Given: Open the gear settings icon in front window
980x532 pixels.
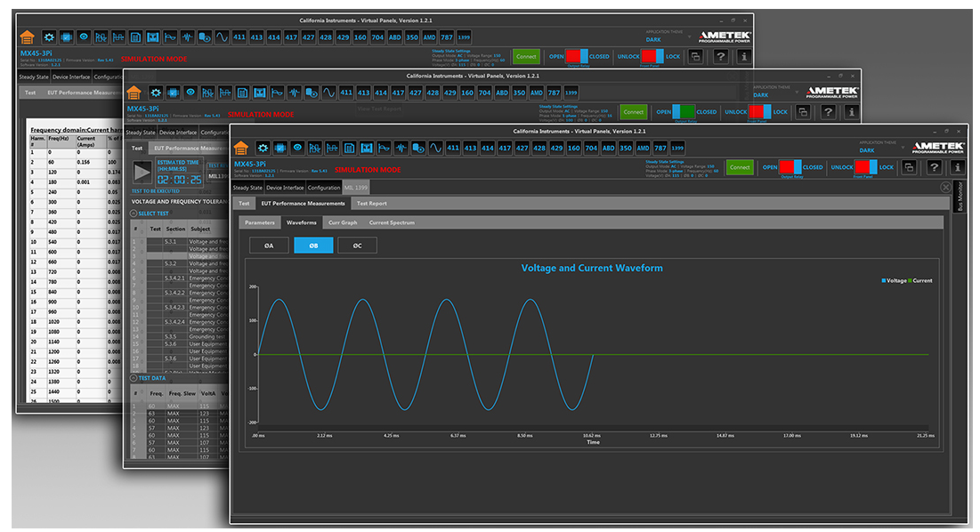Looking at the screenshot, I should coord(263,148).
